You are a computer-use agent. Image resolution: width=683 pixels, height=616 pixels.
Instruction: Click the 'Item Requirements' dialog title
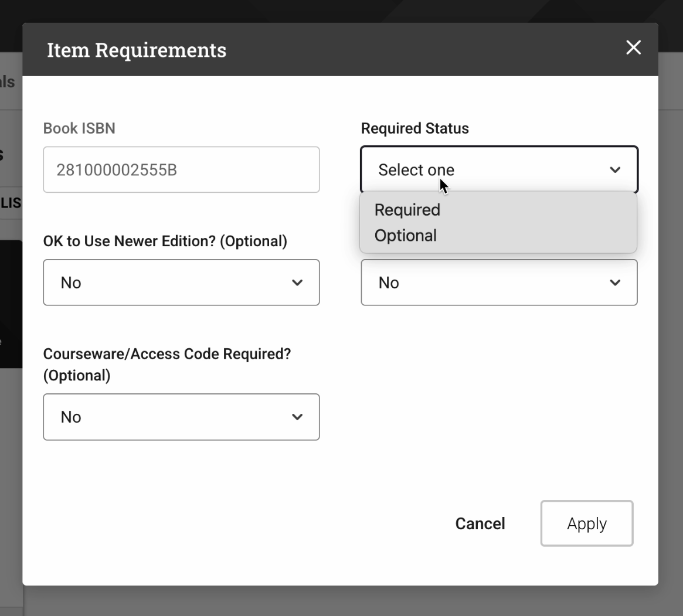tap(137, 50)
